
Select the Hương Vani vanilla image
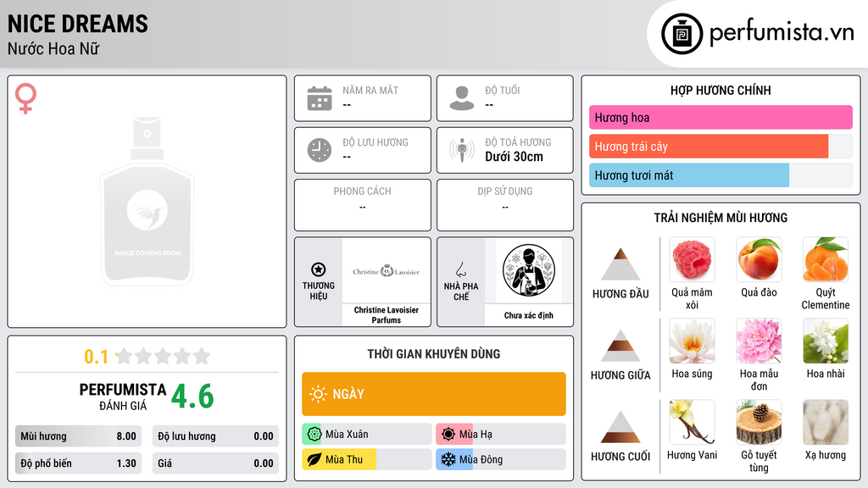point(692,422)
